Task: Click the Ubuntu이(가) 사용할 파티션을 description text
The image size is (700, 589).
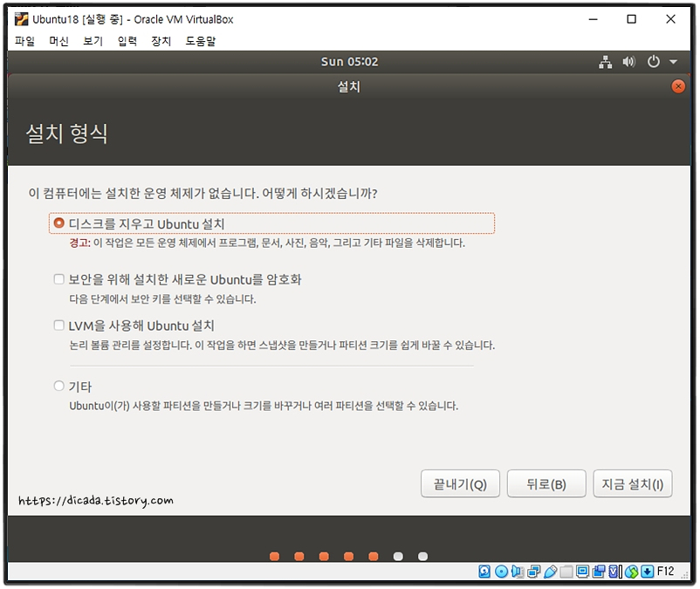Action: (x=264, y=406)
